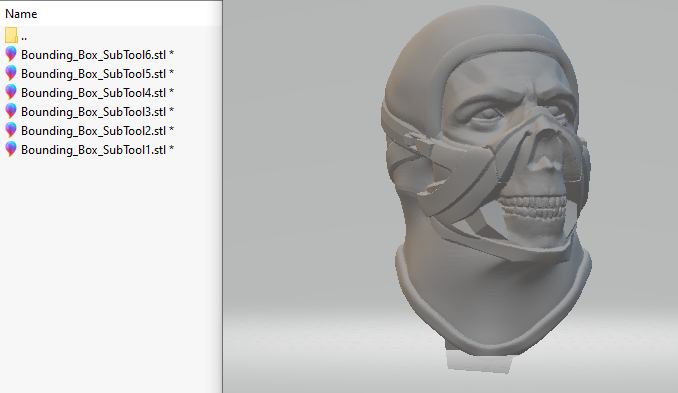The image size is (678, 393).
Task: Open the parent folder icon
Action: pos(11,35)
